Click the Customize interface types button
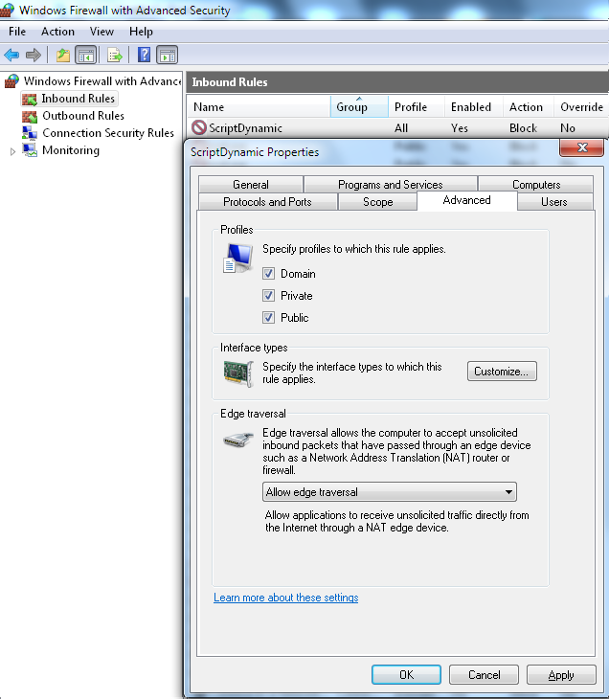Screen dimensions: 609x700 coord(502,372)
